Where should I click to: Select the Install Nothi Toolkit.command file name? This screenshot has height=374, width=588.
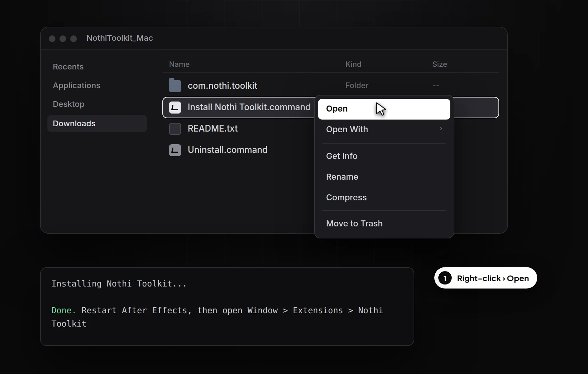coord(249,107)
